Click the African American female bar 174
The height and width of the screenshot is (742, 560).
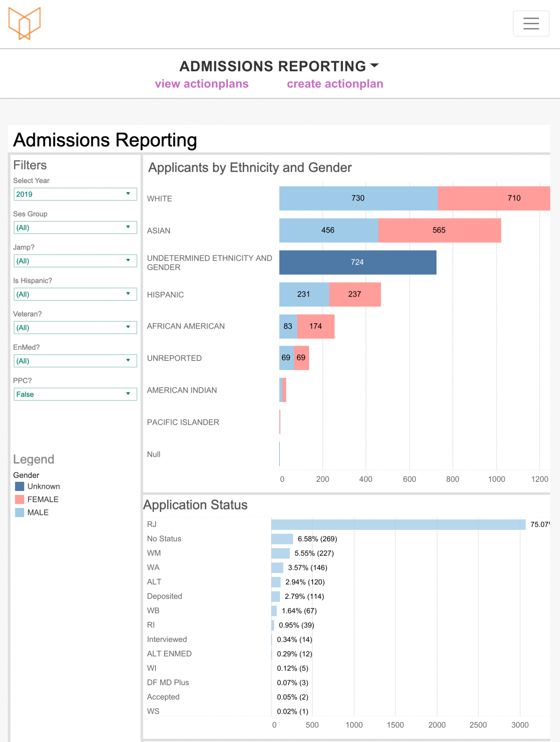pyautogui.click(x=316, y=326)
